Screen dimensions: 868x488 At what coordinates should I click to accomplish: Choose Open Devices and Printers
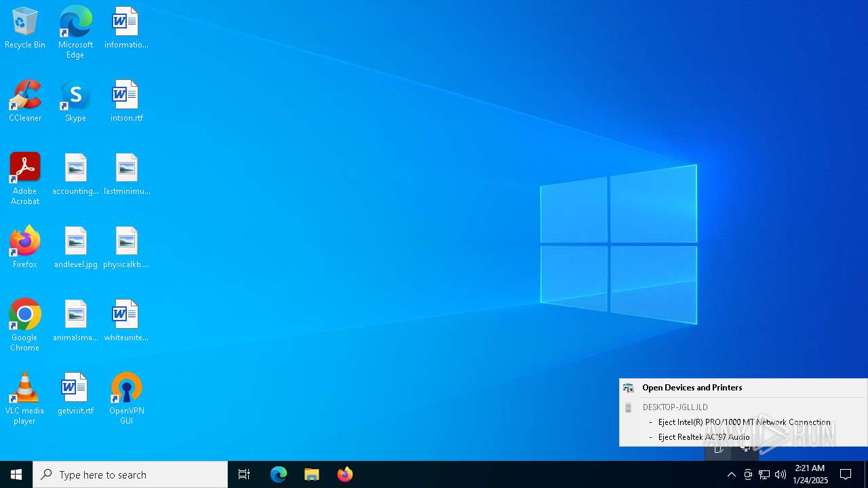[x=743, y=388]
